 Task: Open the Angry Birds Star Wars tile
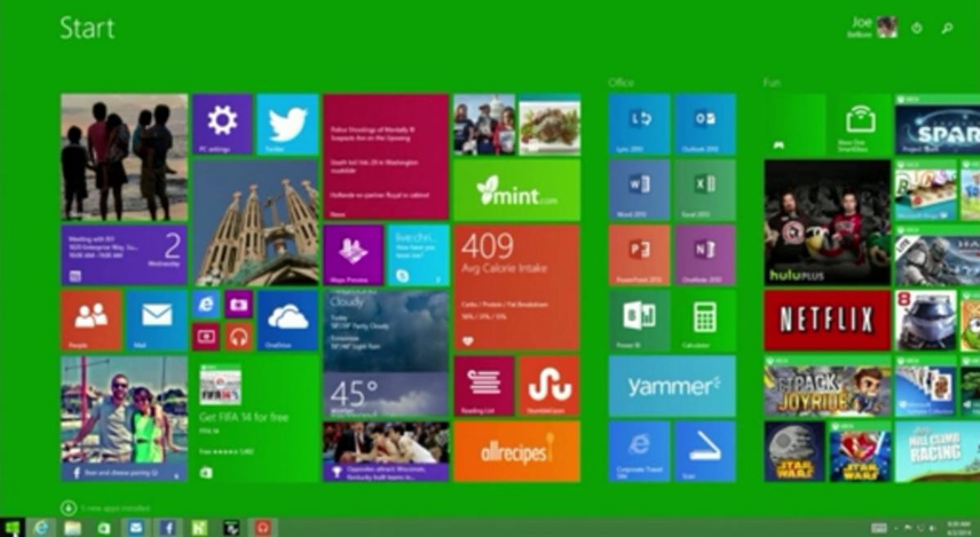860,451
